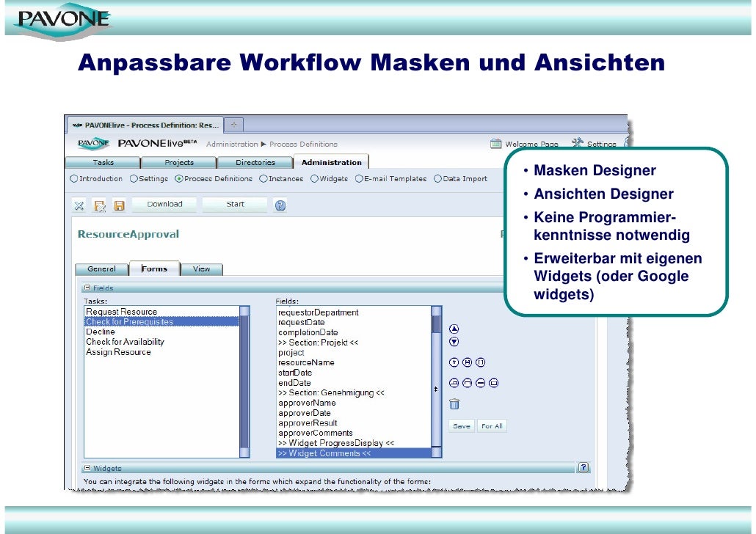The width and height of the screenshot is (756, 534).
Task: Select the Process Definitions radio button
Action: tap(179, 179)
